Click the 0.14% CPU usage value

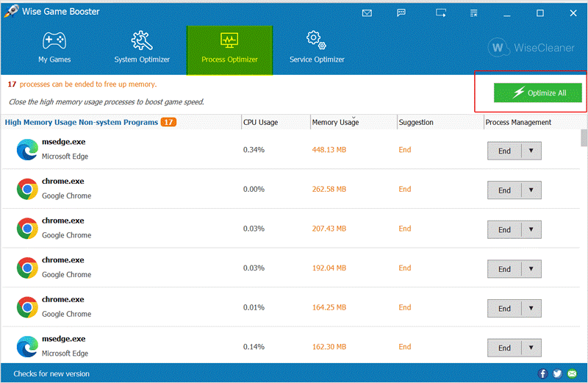[254, 347]
